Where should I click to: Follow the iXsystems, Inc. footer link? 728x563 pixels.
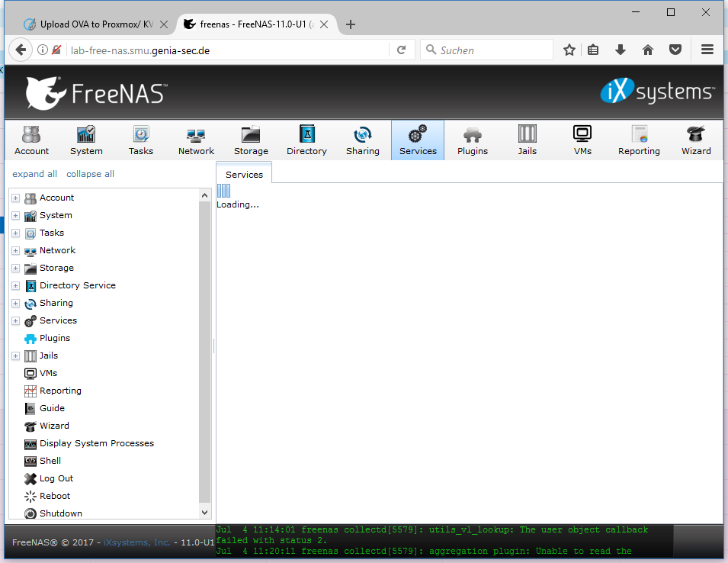coord(137,542)
